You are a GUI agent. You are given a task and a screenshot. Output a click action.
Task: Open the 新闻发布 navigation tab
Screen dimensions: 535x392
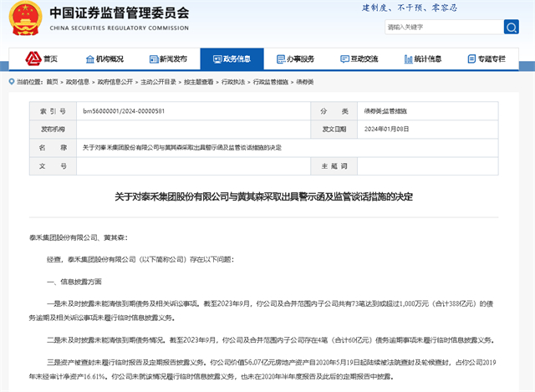coord(168,59)
